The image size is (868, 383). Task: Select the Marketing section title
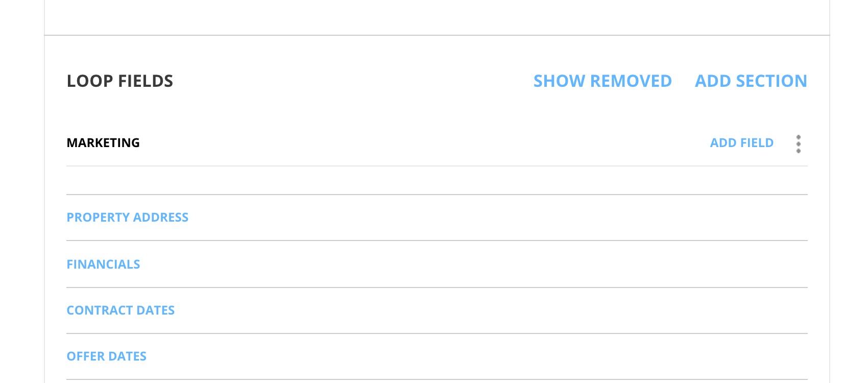pos(103,143)
